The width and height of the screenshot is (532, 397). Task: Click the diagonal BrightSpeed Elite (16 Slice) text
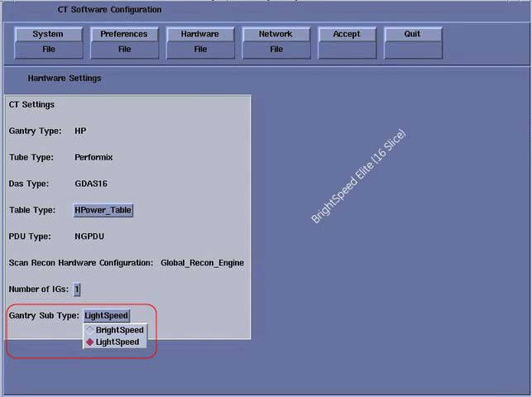click(x=359, y=175)
